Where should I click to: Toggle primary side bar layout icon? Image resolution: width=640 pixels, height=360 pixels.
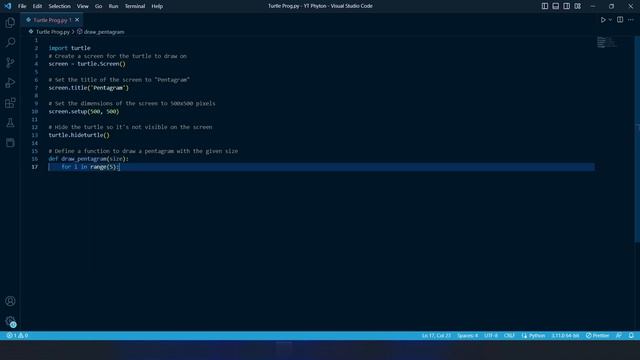pyautogui.click(x=545, y=6)
